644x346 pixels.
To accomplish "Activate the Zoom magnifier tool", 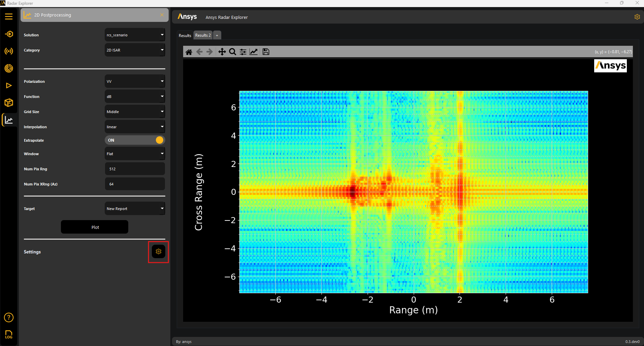I will click(232, 52).
